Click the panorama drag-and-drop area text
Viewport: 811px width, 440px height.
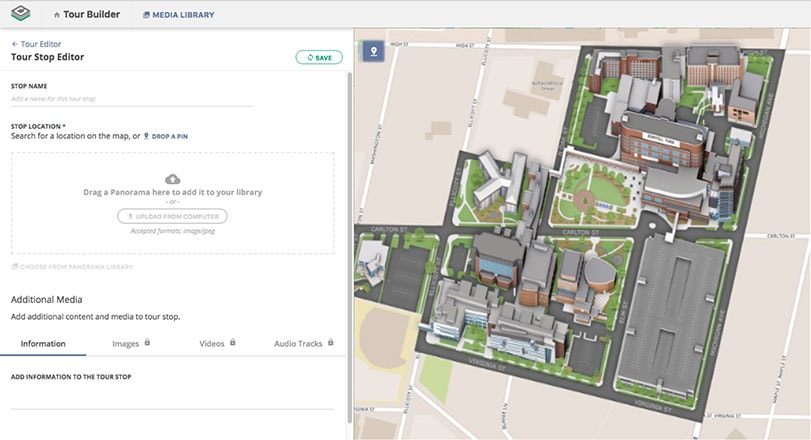[172, 192]
